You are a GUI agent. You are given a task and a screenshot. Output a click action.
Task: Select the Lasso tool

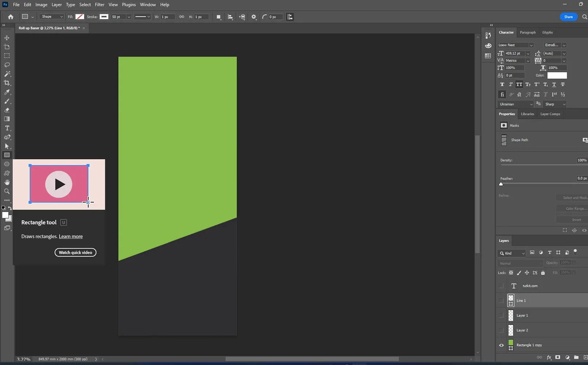point(7,65)
